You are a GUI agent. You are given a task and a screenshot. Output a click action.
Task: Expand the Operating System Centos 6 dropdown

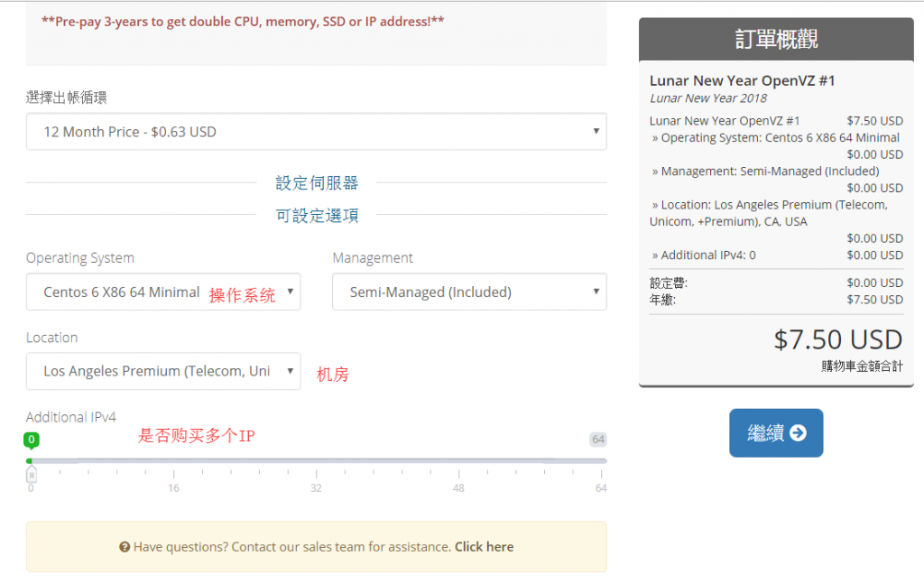tap(163, 292)
